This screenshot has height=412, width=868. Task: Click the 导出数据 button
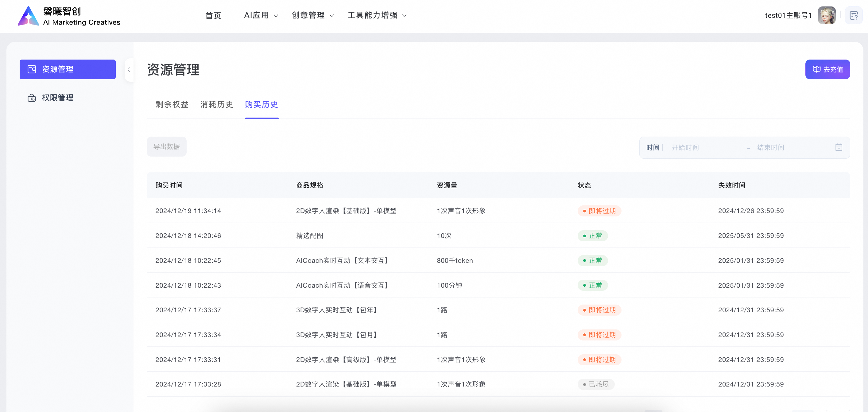pyautogui.click(x=166, y=147)
